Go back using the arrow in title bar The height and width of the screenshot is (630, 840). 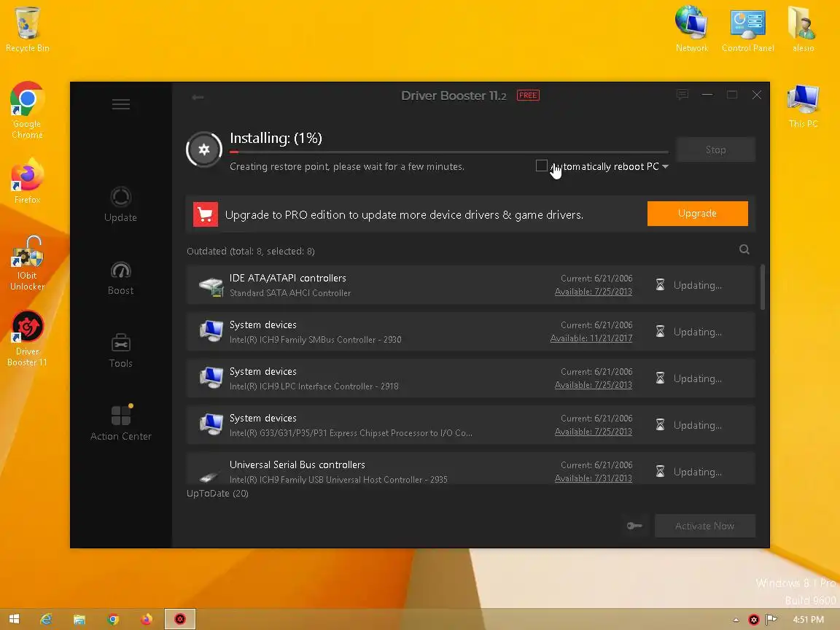point(198,97)
